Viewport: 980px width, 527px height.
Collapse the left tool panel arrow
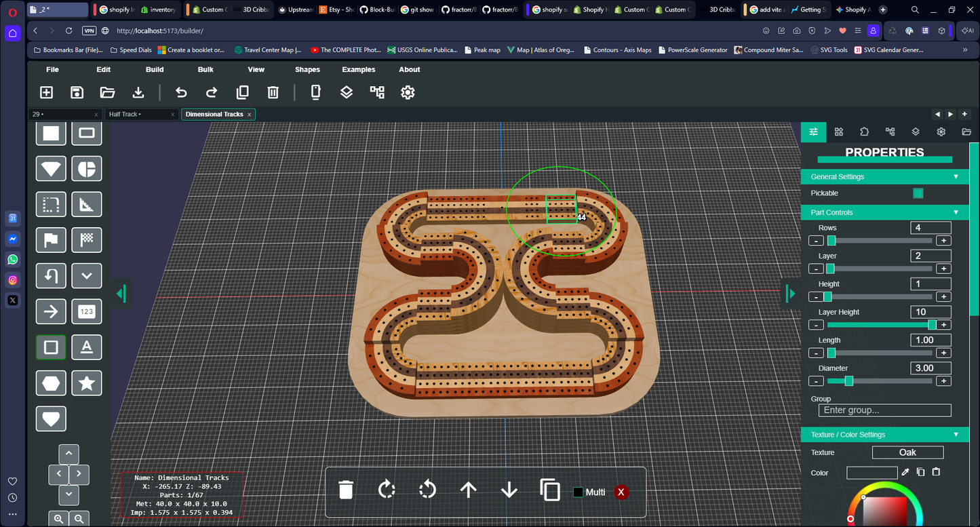[121, 294]
